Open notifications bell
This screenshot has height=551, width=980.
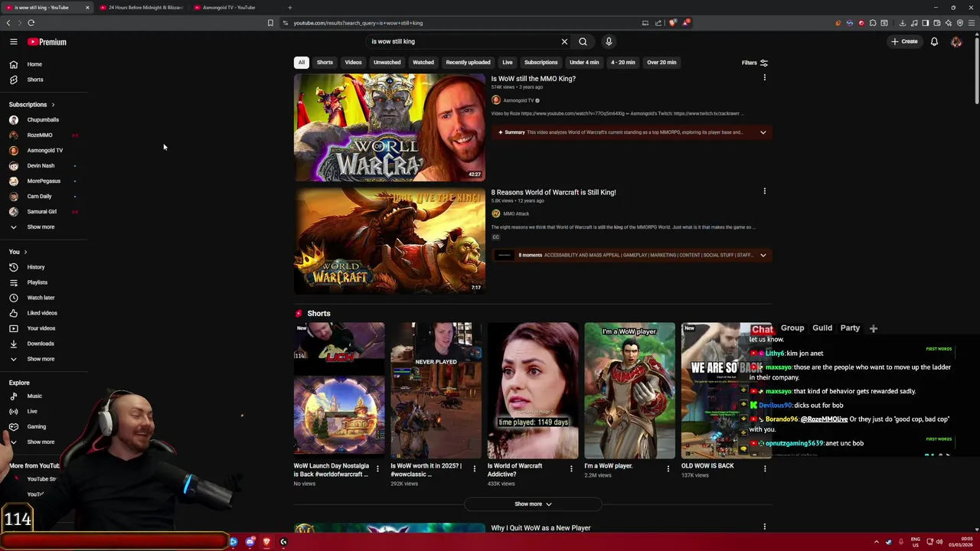pos(934,41)
